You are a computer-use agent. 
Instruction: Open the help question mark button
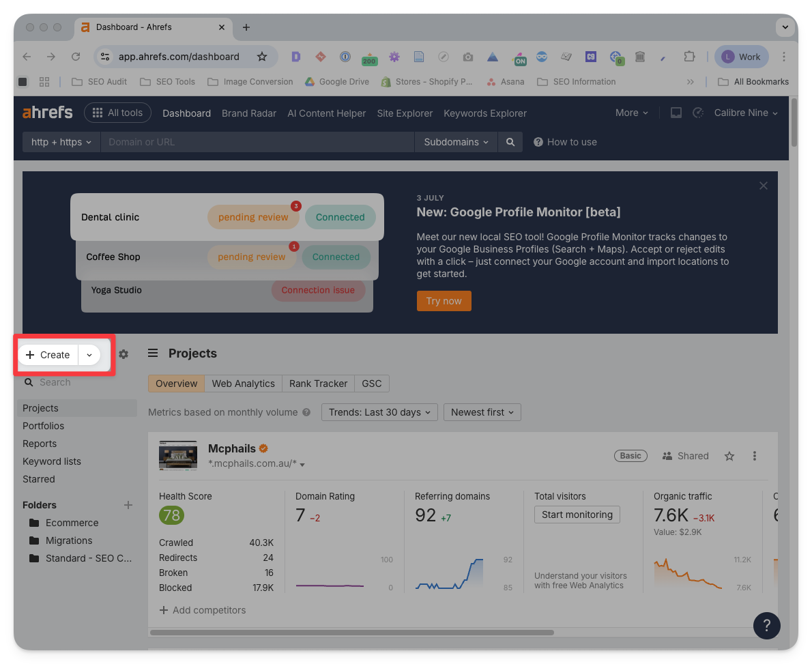(766, 625)
